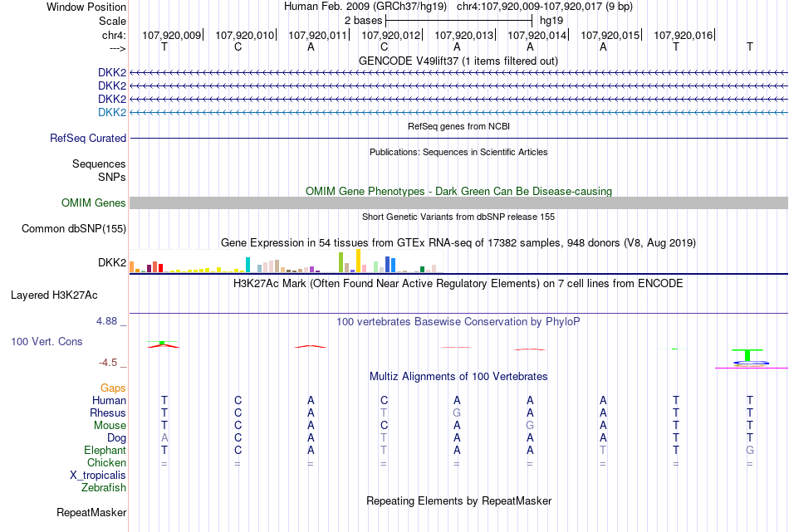Click 'H3K27Ac Mark' ENCODE track title
The image size is (789, 532).
pyautogui.click(x=458, y=283)
